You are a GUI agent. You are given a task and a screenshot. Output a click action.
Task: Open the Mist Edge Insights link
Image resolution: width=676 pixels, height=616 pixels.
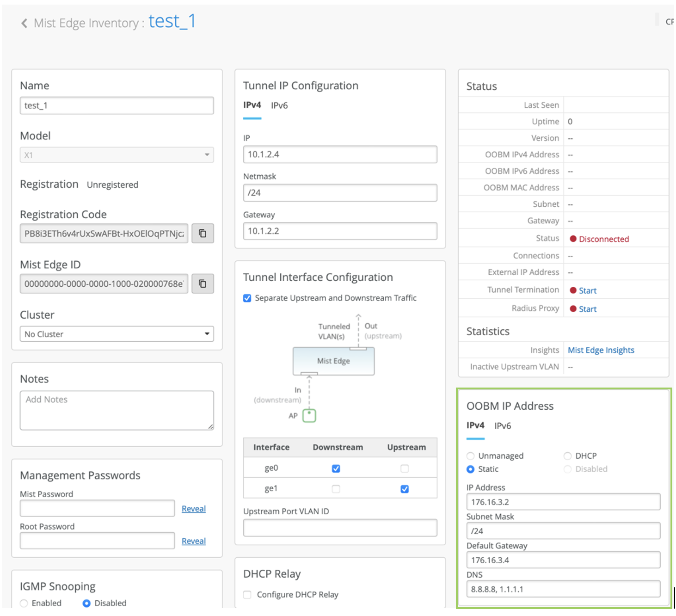(601, 350)
